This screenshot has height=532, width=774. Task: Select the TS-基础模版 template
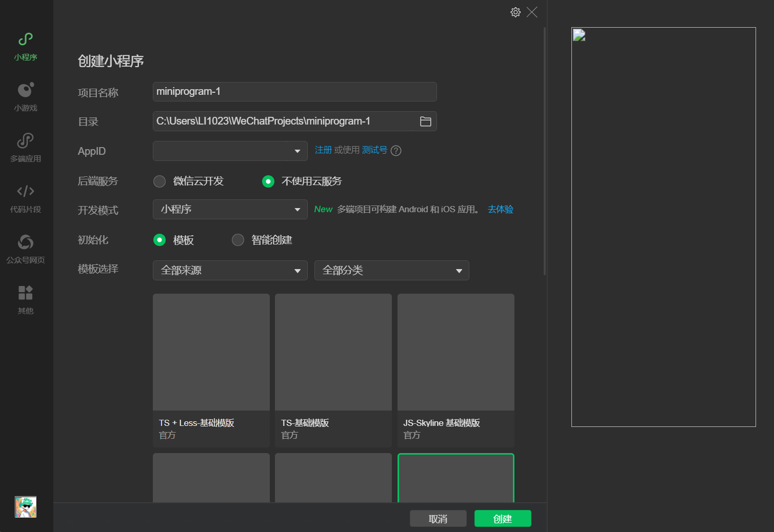tap(333, 371)
